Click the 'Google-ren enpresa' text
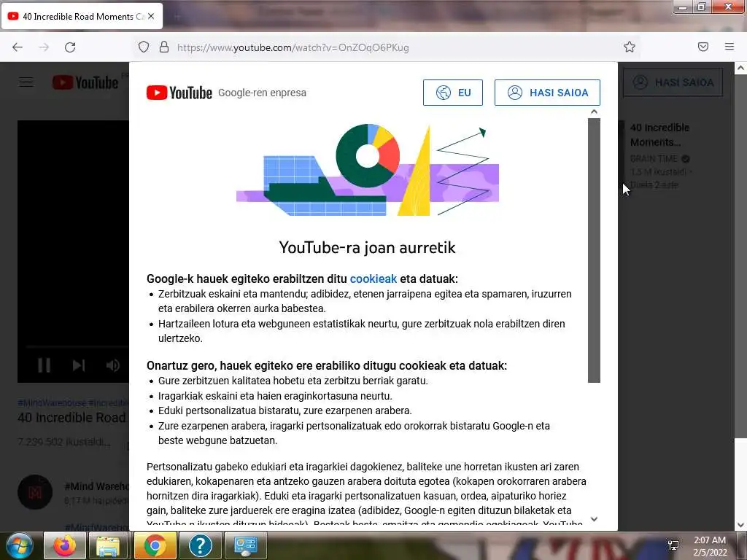Screen dimensions: 747x560 coord(262,93)
